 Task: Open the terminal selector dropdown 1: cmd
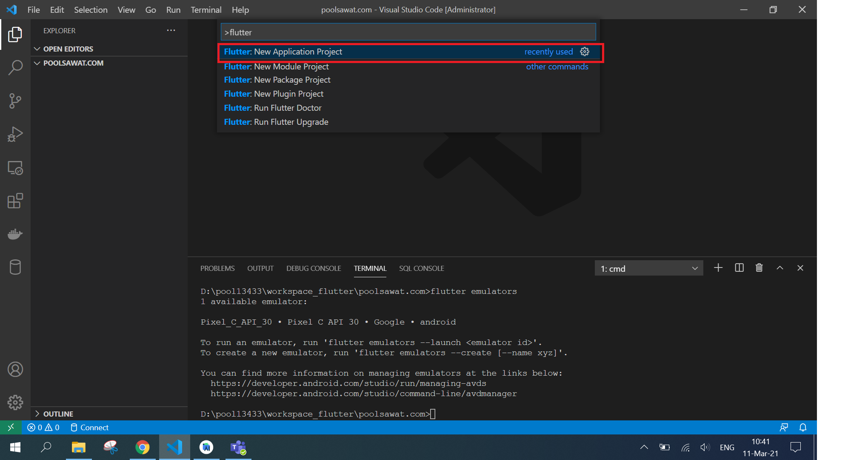click(649, 268)
